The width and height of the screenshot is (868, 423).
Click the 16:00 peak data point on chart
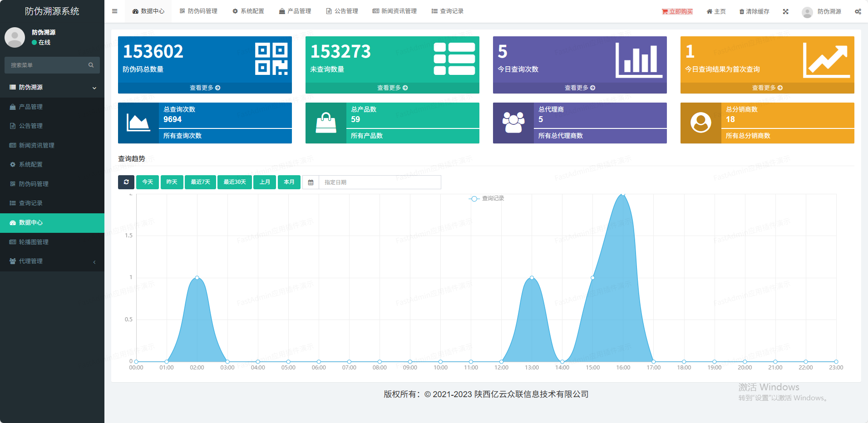(623, 194)
